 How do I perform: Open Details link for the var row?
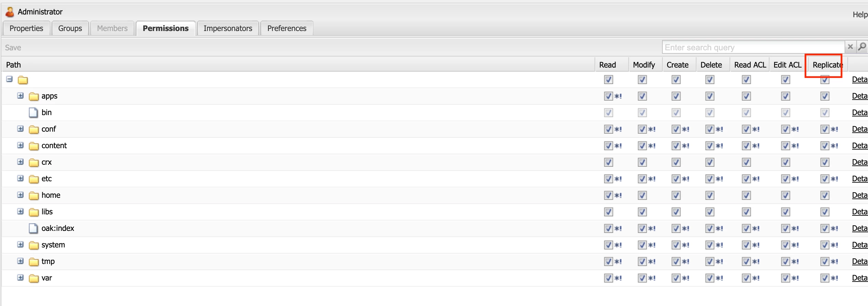[x=860, y=278]
